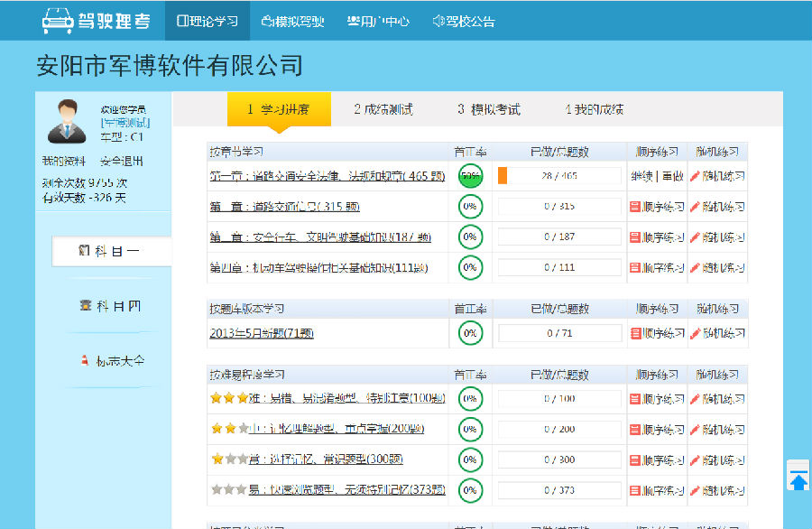This screenshot has width=812, height=529.
Task: Click the traffic cone icon beside 标志大全
Action: click(x=85, y=359)
